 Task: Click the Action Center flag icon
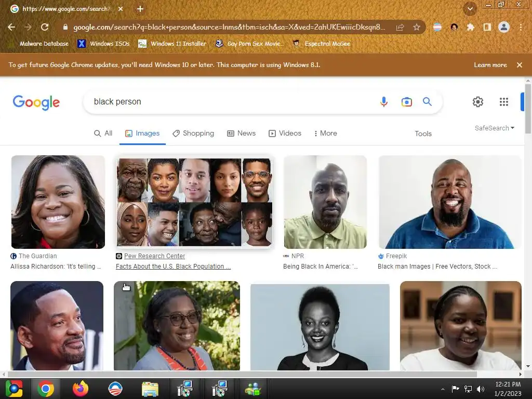(x=455, y=389)
